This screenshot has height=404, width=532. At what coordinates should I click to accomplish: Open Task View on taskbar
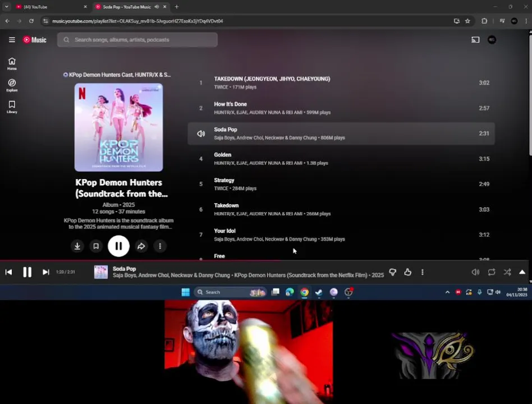275,292
